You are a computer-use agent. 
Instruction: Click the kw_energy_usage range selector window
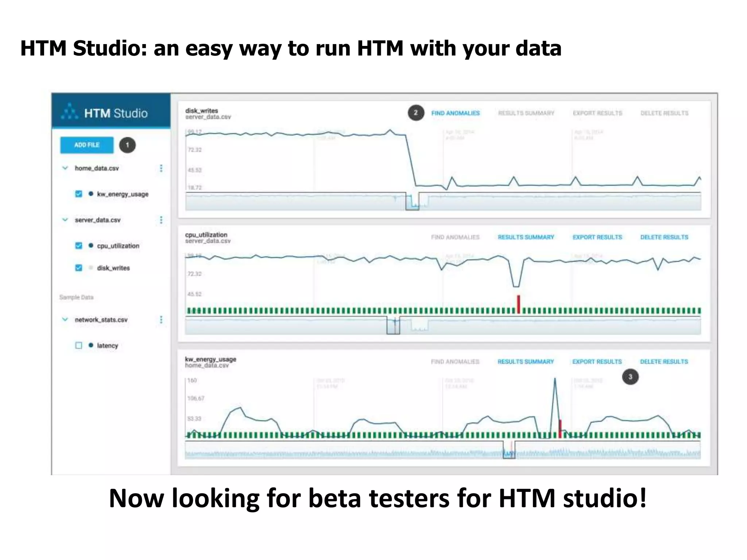(509, 450)
